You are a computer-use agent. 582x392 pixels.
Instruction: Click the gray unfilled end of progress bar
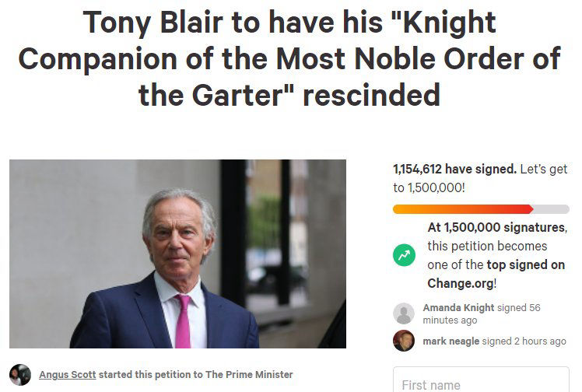pos(551,209)
